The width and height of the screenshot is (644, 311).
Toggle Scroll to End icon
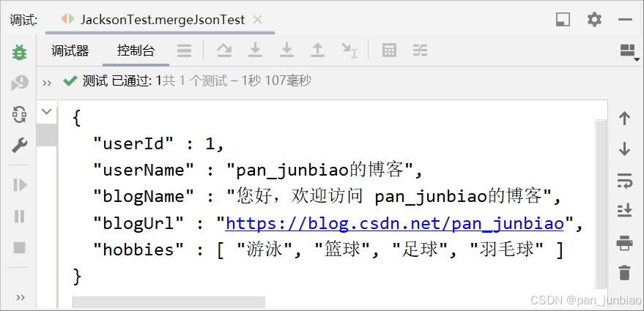tap(624, 211)
